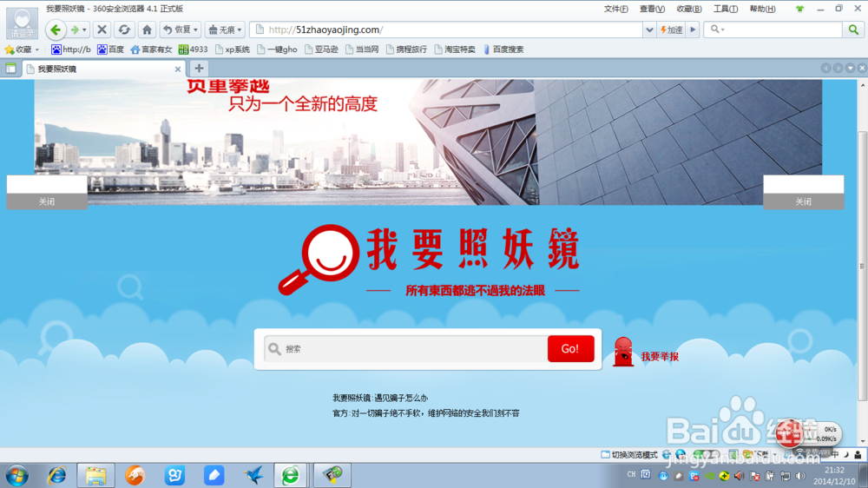Open the 帮助(H) menu

click(762, 9)
